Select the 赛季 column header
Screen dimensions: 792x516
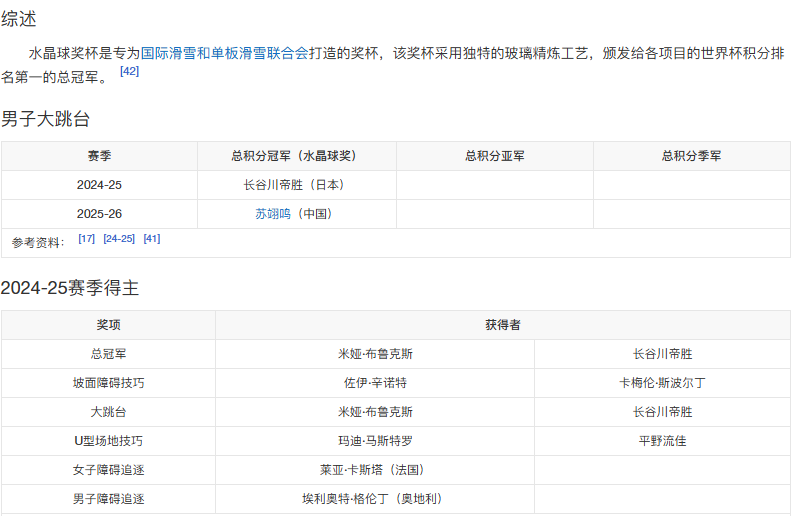point(100,156)
